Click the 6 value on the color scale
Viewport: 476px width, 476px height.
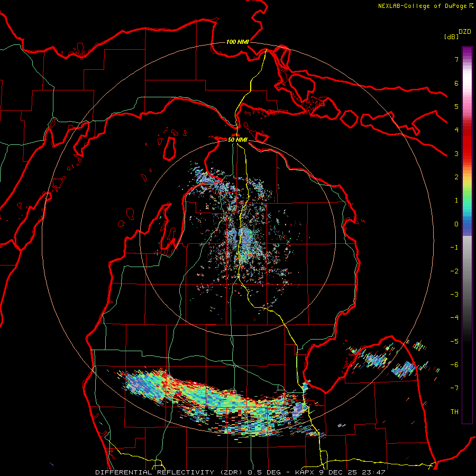456,83
